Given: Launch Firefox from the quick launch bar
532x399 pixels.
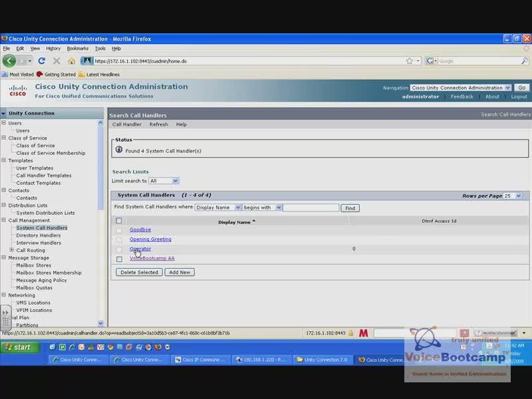Looking at the screenshot, I should [158, 347].
